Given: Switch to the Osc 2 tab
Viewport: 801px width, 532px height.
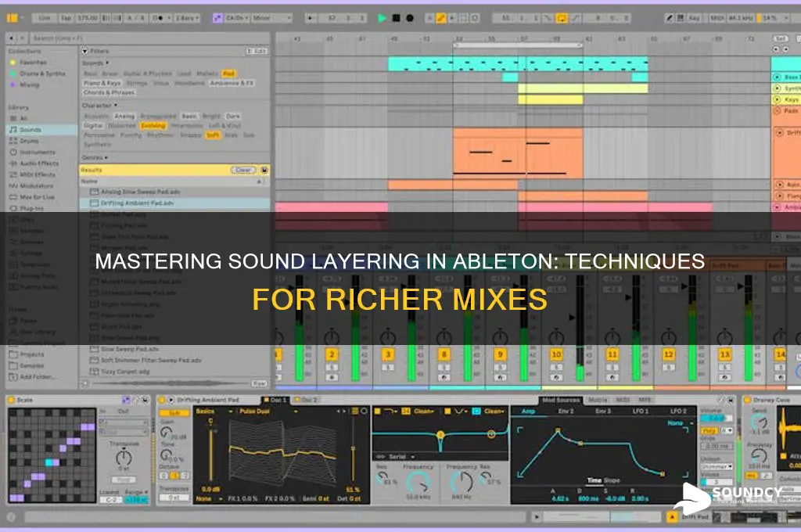Looking at the screenshot, I should (x=307, y=400).
